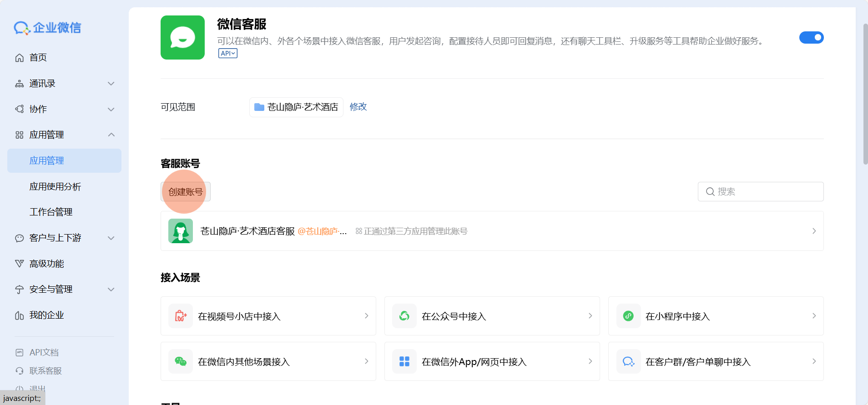Expand the 通讯录 sidebar section
The width and height of the screenshot is (868, 405).
64,84
